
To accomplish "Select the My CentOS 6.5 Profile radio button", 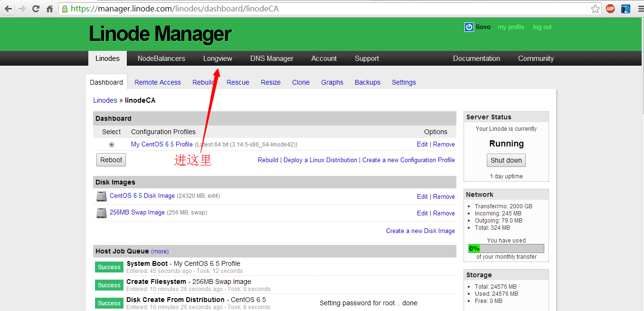I will click(x=112, y=145).
